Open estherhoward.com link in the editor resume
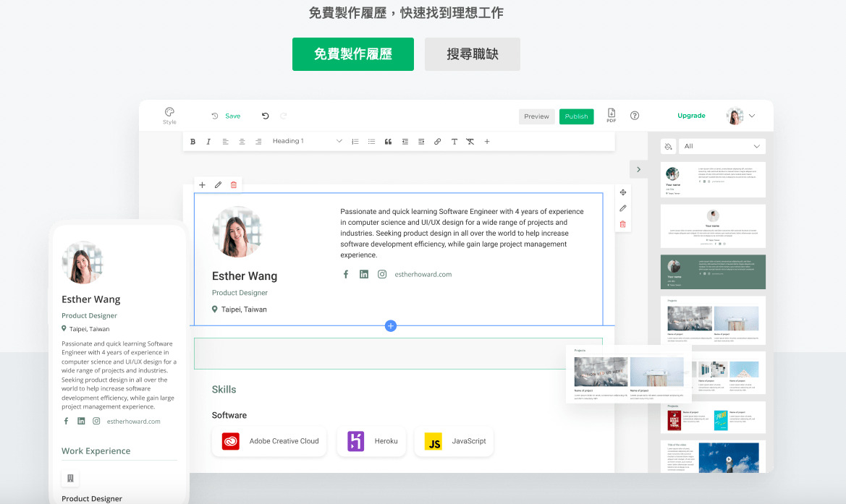Screen dimensions: 846x504 (423, 274)
